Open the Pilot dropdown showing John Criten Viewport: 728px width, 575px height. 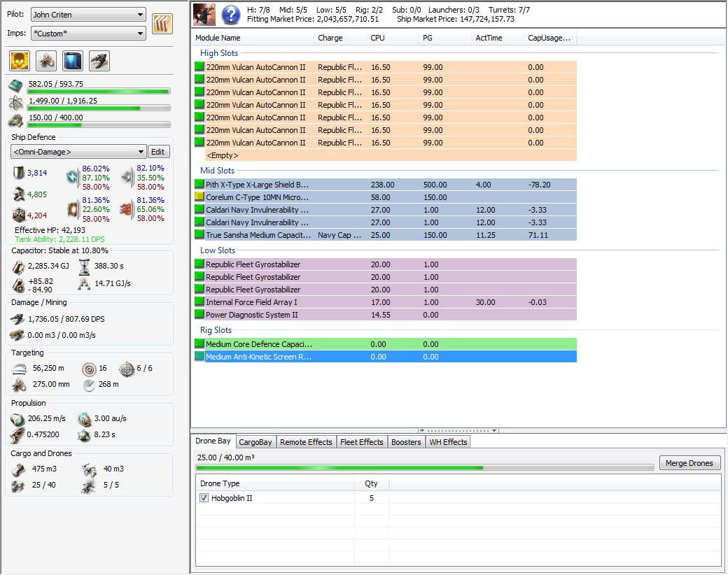[x=88, y=15]
